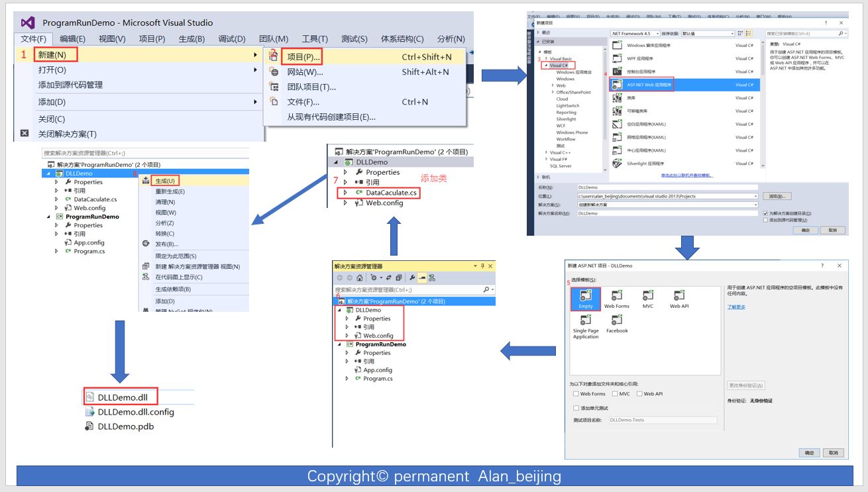This screenshot has height=492, width=868.
Task: Click the Properties wrench in Solution Explorer toolbar
Action: coord(412,277)
